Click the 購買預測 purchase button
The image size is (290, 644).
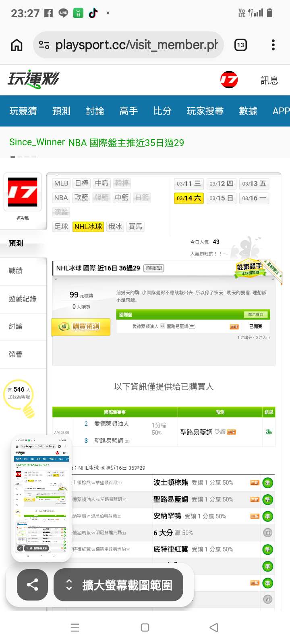pyautogui.click(x=81, y=326)
